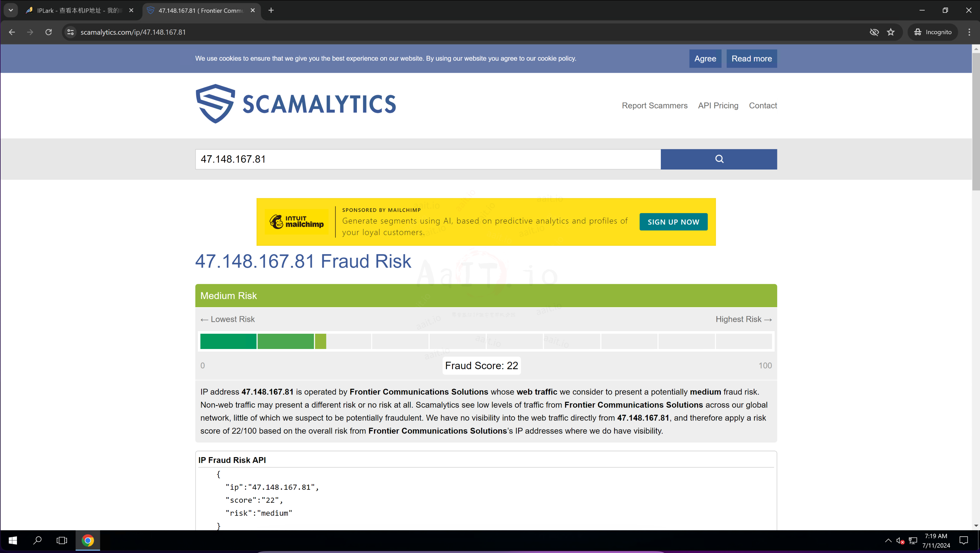Open Chrome's three-dot menu

click(969, 32)
